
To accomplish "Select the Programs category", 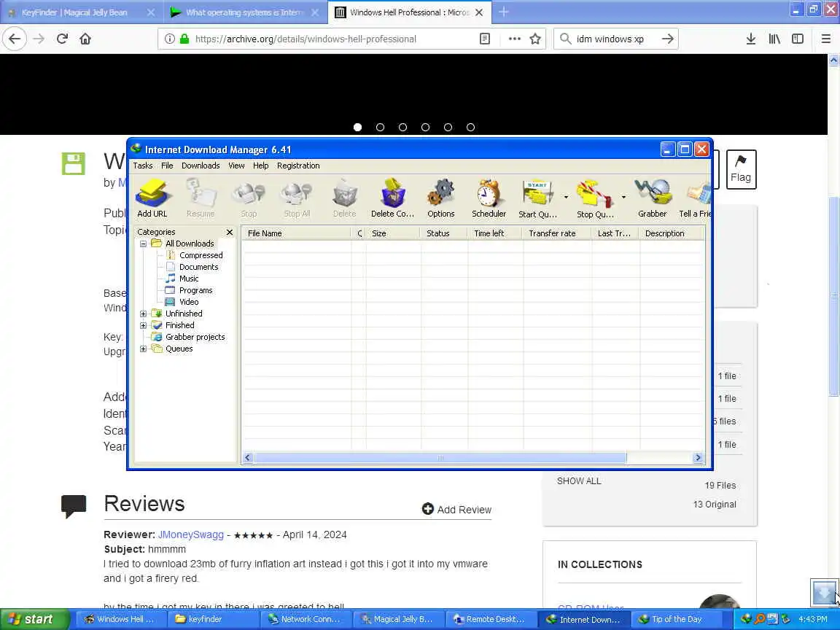I will [x=195, y=290].
